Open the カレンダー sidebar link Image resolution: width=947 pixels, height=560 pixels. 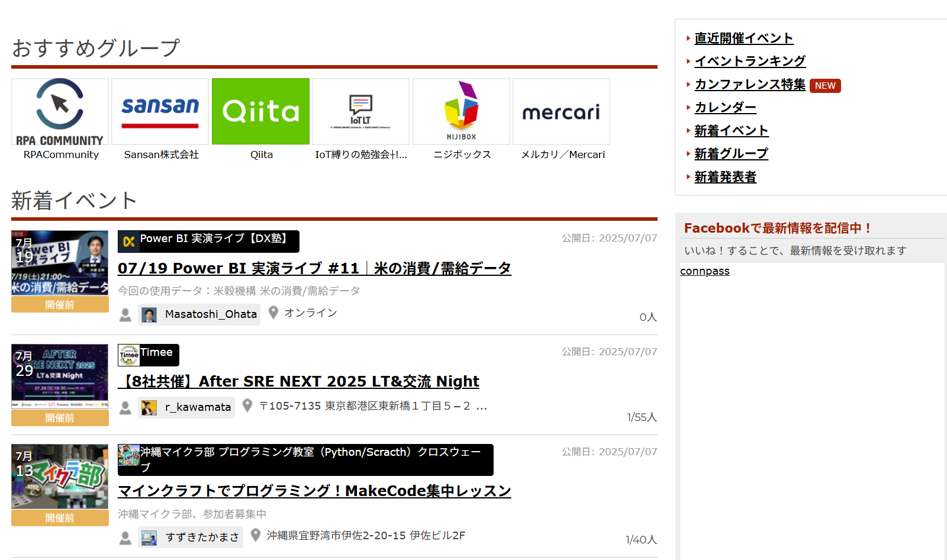click(725, 108)
